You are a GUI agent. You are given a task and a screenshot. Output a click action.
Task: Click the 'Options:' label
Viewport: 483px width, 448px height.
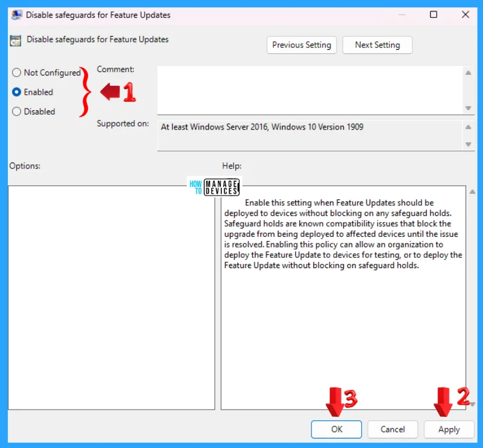point(25,166)
